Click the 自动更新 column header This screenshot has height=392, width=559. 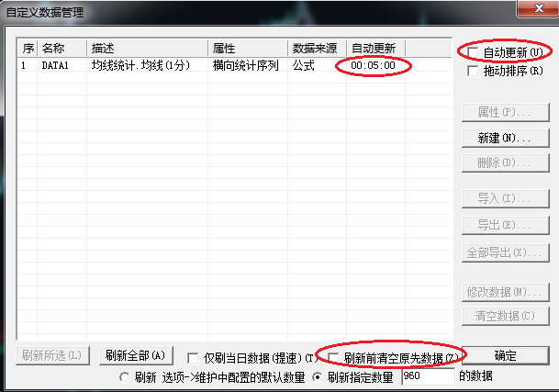point(375,48)
